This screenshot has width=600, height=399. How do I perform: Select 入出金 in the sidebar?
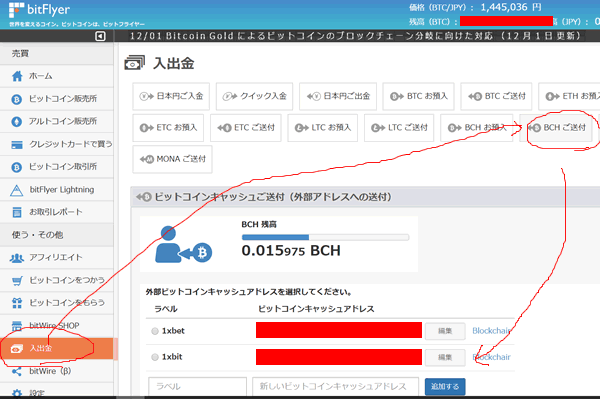57,349
